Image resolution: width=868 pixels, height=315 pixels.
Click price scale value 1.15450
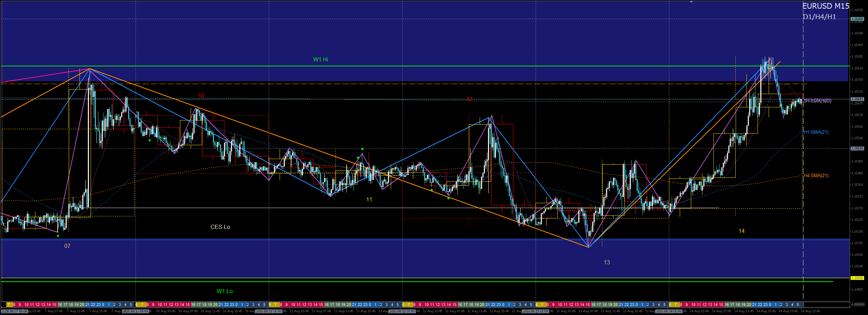pyautogui.click(x=857, y=161)
